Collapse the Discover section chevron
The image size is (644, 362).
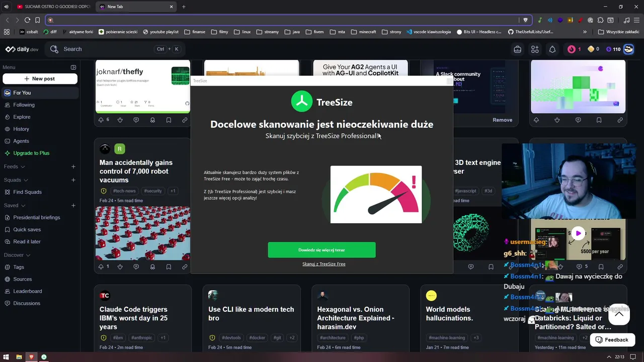coord(28,255)
